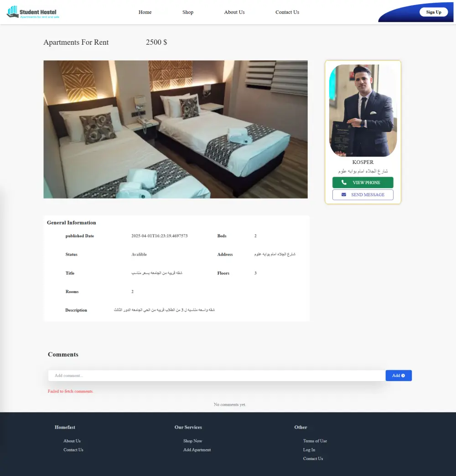Screen dimensions: 456x476
Task: Click the phone icon on View Phone button
Action: [344, 182]
